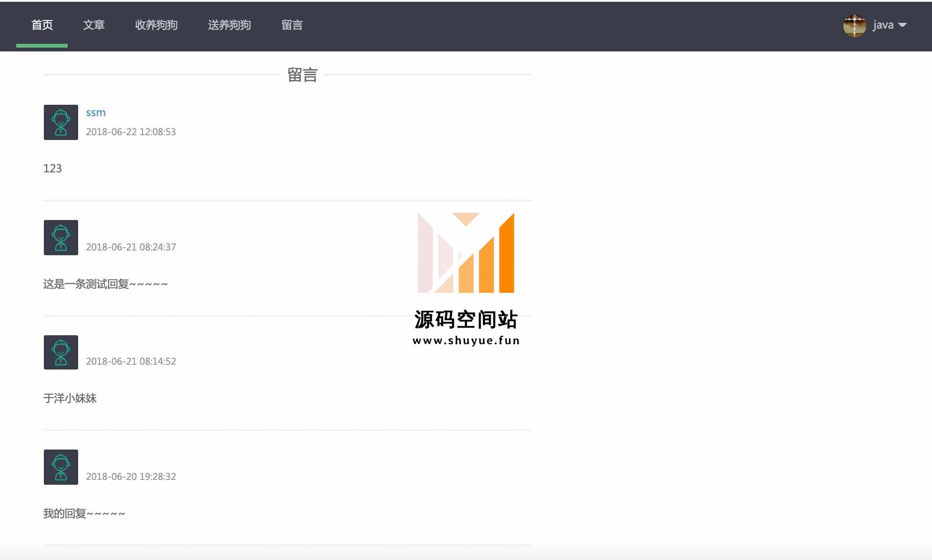
Task: Select the timestamp 2018-06-21 08:14:52
Action: [x=131, y=361]
